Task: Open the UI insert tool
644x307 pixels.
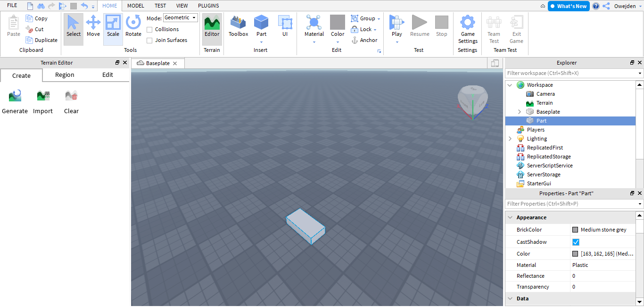Action: tap(285, 26)
